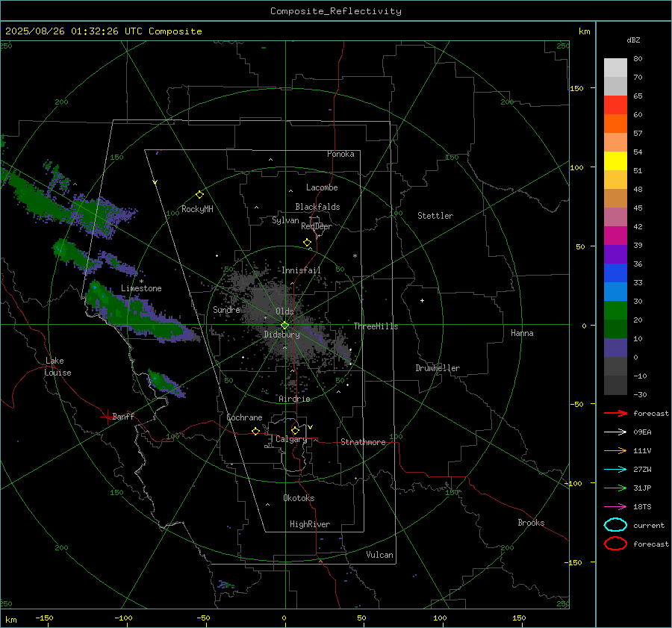Select the Lacombe city label
Screen dimensions: 672x628
point(322,187)
